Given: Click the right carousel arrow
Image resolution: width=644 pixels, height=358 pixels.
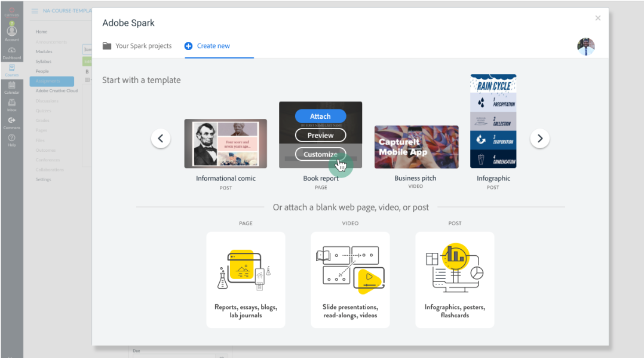Looking at the screenshot, I should click(539, 138).
